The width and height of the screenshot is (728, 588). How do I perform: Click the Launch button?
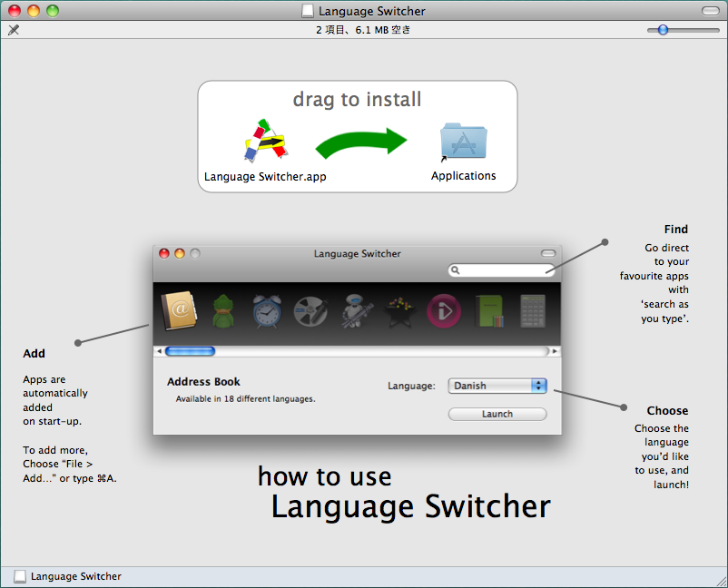(x=497, y=414)
